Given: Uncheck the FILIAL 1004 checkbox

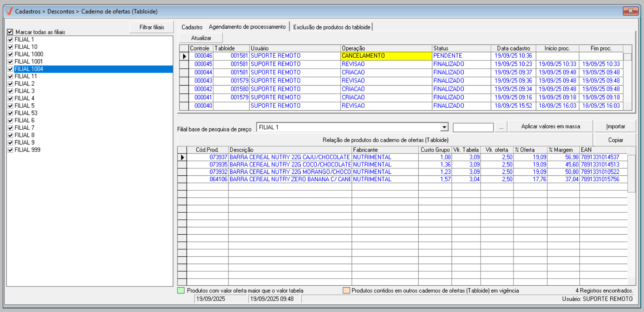Looking at the screenshot, I should [11, 69].
